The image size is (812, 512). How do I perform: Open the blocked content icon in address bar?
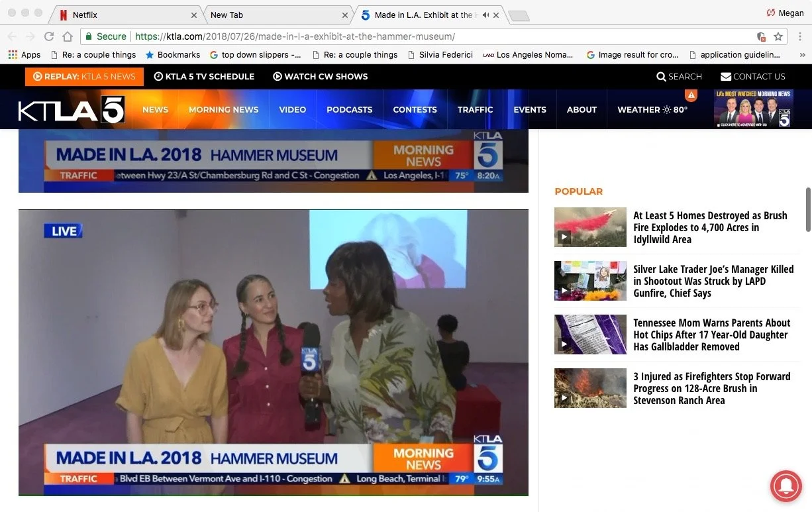762,36
